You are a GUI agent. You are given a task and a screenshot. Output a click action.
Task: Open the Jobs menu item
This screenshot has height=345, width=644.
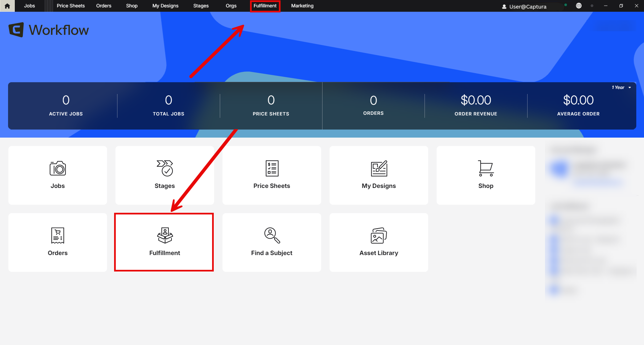click(x=30, y=6)
